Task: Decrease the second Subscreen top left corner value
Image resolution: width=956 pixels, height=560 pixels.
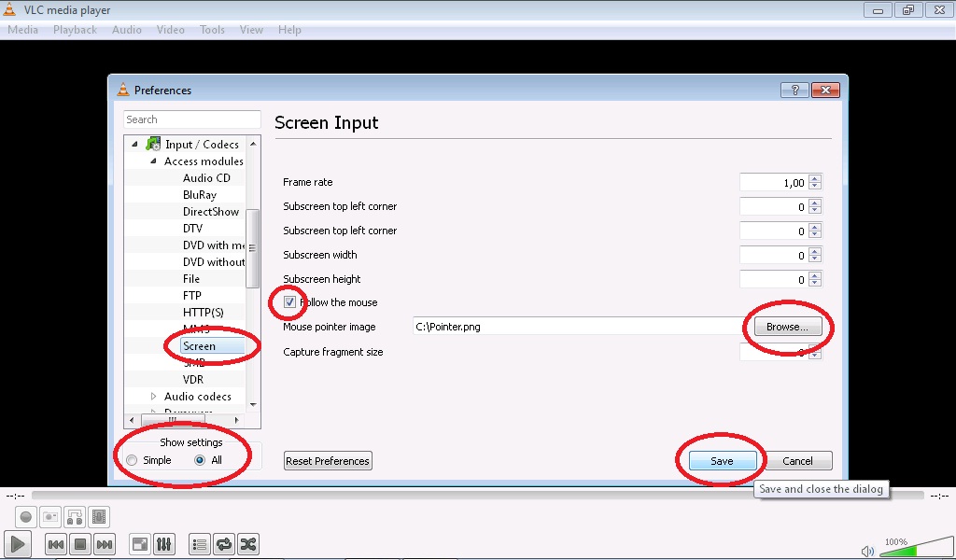Action: pos(815,234)
